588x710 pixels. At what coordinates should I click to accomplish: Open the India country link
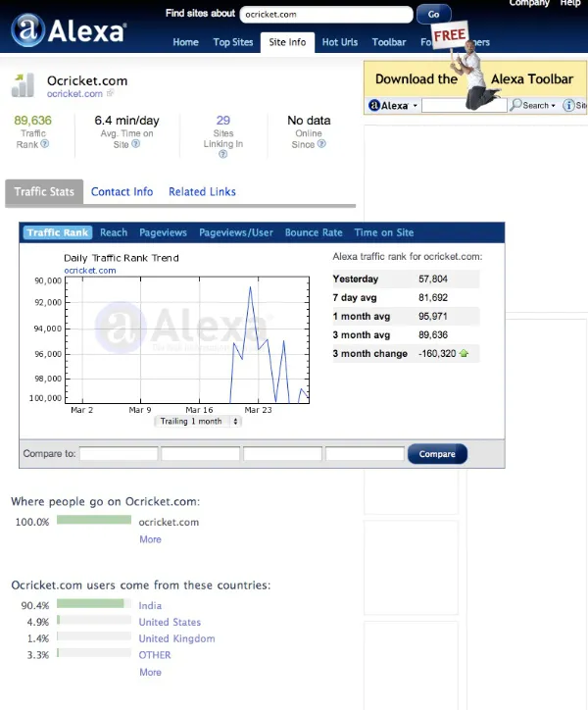(150, 606)
